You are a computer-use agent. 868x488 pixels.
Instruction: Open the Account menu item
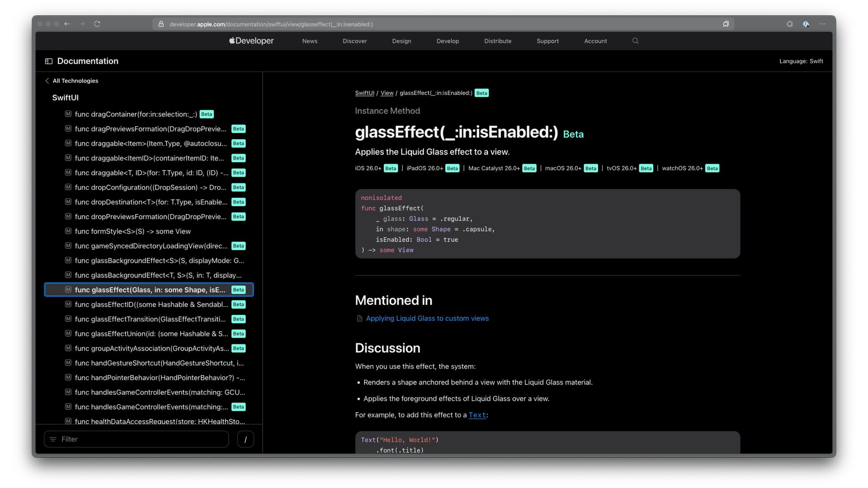tap(595, 41)
